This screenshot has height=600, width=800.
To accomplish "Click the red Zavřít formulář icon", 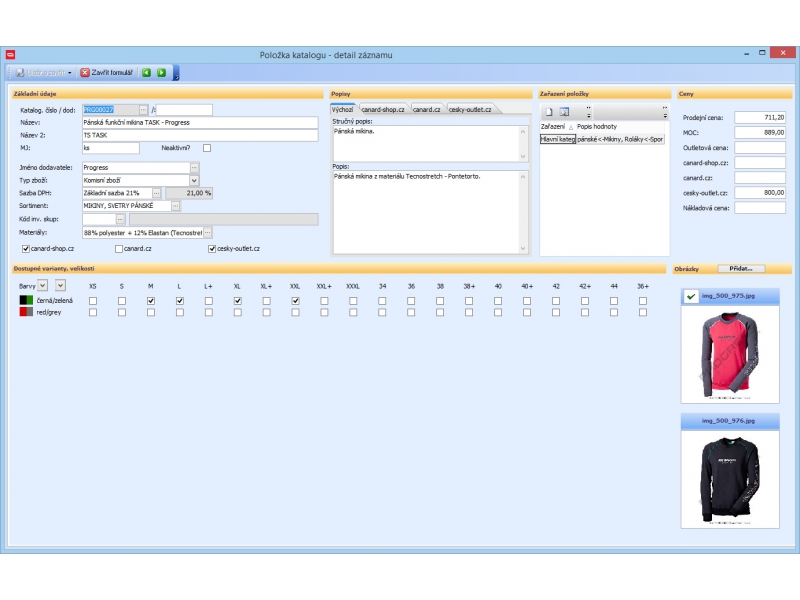I will [84, 73].
